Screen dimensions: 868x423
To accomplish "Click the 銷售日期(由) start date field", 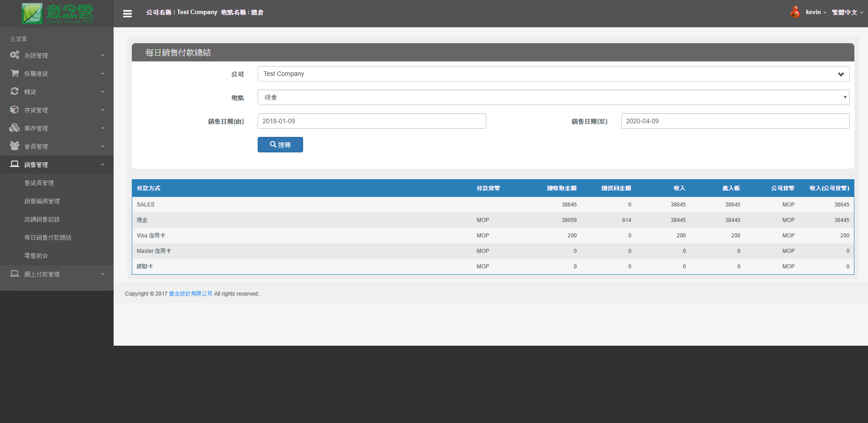I will 371,121.
